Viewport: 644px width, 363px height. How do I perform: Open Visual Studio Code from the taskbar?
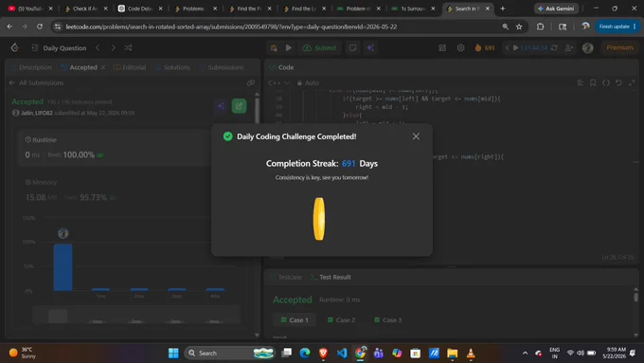click(342, 353)
